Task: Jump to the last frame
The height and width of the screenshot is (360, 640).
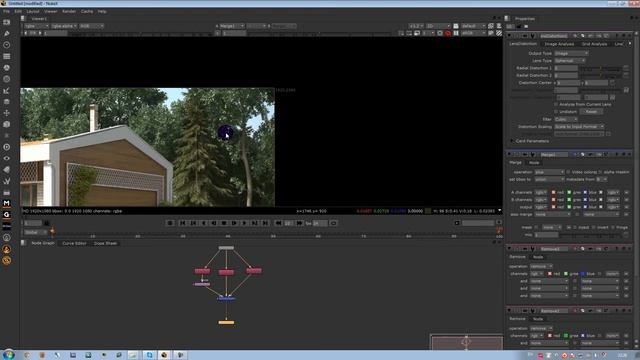Action: tap(265, 223)
